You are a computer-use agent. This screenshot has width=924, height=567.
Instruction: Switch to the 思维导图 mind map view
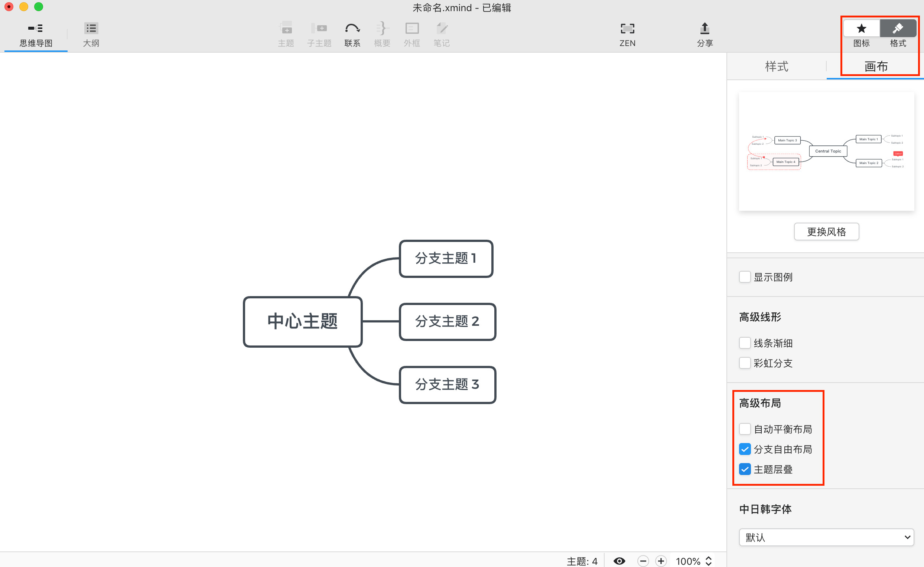36,35
